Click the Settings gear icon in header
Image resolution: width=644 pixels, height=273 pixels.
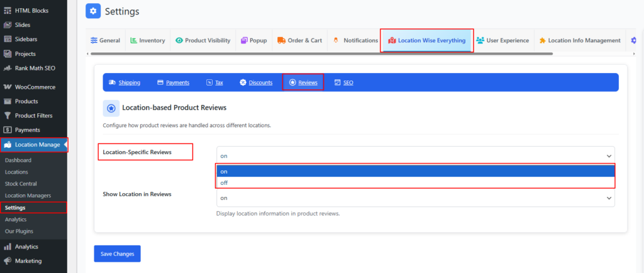[x=93, y=11]
